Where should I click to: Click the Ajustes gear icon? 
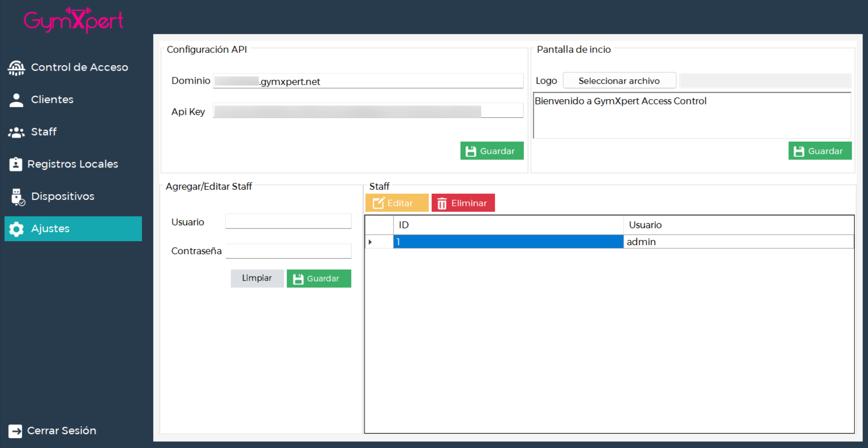coord(16,229)
